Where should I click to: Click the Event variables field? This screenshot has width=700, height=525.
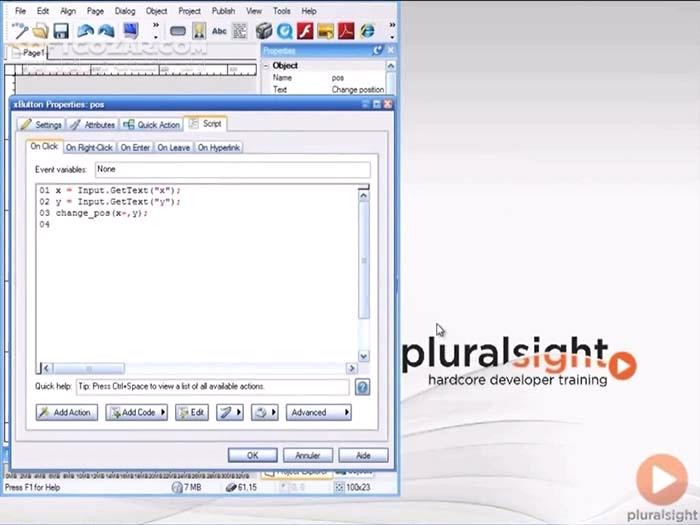pos(233,169)
